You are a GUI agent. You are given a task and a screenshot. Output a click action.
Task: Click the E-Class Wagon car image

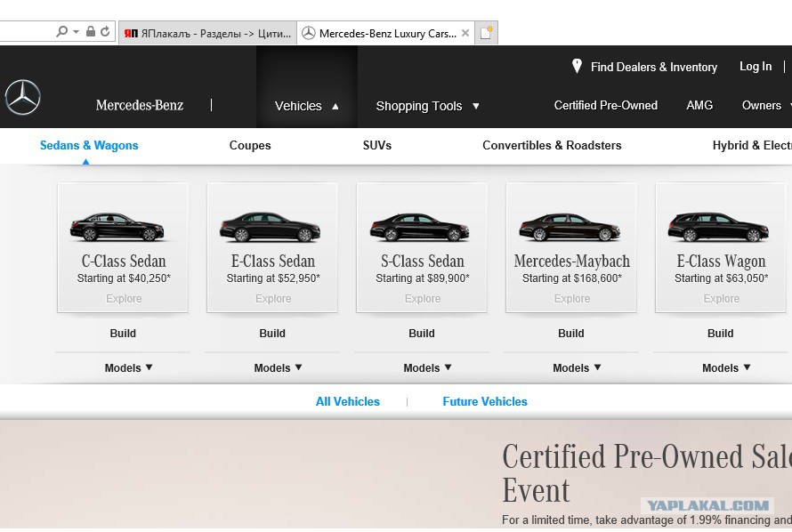(x=718, y=227)
